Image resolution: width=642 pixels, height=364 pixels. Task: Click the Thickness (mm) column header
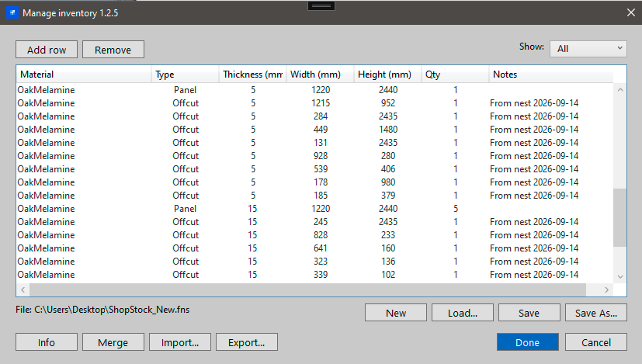click(x=252, y=75)
